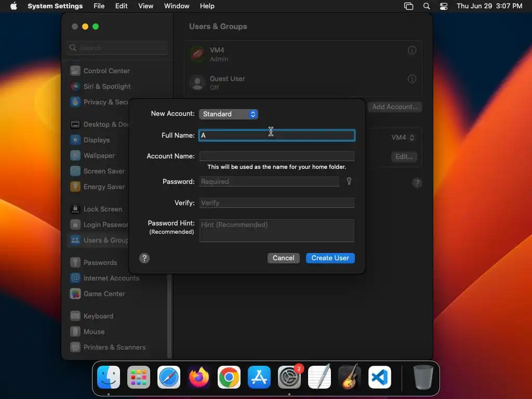Focus the Account Name field
The width and height of the screenshot is (532, 399).
[276, 156]
